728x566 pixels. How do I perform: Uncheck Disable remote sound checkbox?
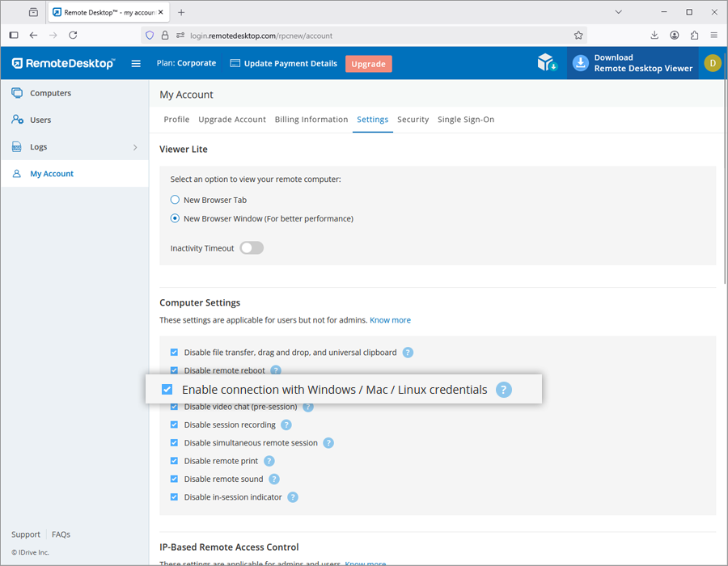(175, 479)
